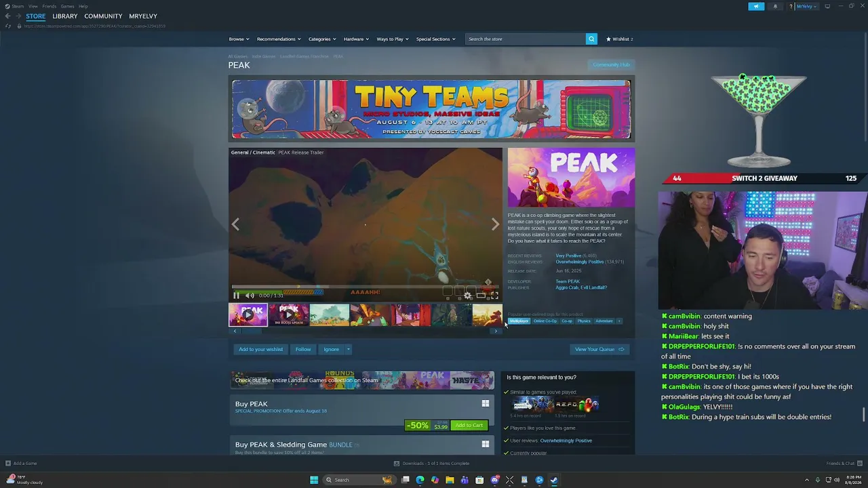Viewport: 868px width, 488px height.
Task: Pause the PEAK trailer
Action: [236, 296]
